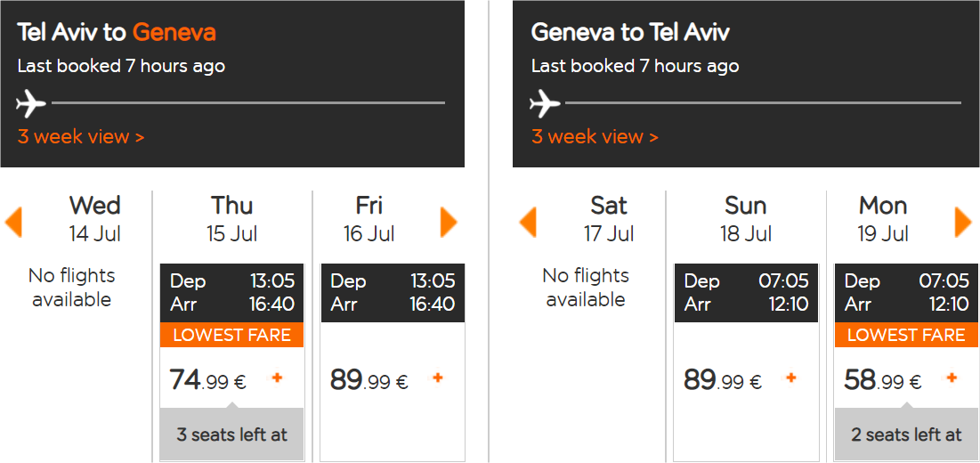980x463 pixels.
Task: Show later outbound dates with right arrow
Action: click(x=449, y=223)
